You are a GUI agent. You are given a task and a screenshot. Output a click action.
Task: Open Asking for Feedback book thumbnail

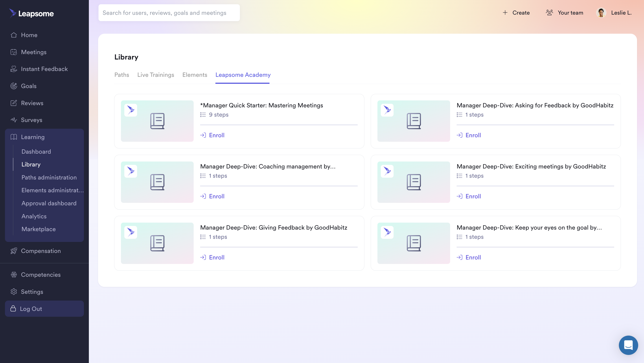click(414, 121)
